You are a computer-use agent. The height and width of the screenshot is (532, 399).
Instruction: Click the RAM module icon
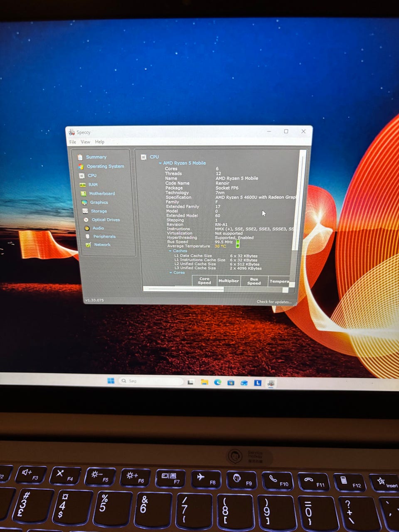83,185
